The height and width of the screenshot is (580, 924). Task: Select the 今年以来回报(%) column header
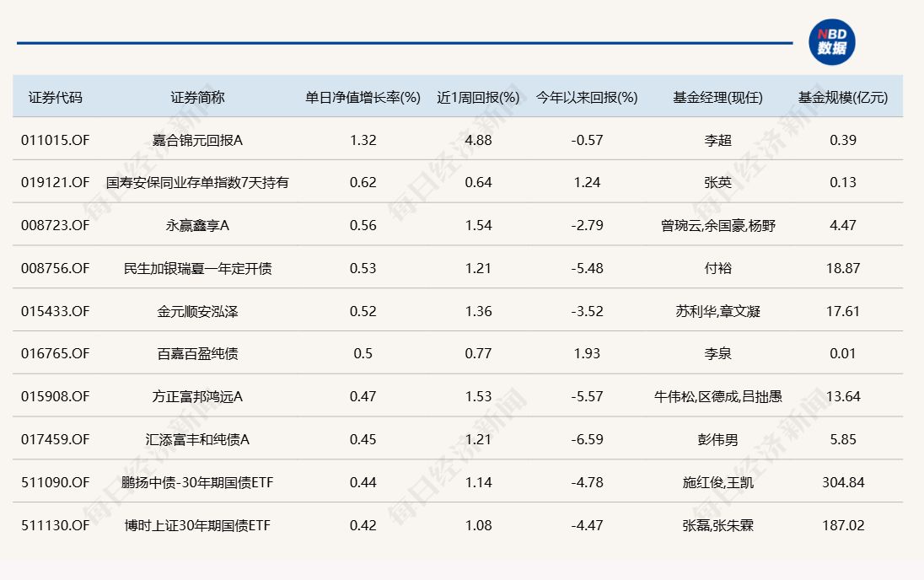pos(587,97)
